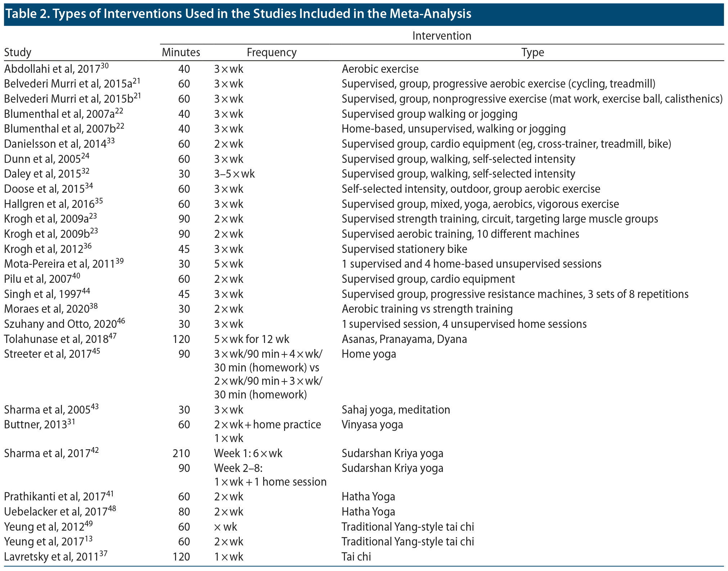This screenshot has height=571, width=728.
Task: Click the Intervention spanning header
Action: tap(441, 36)
